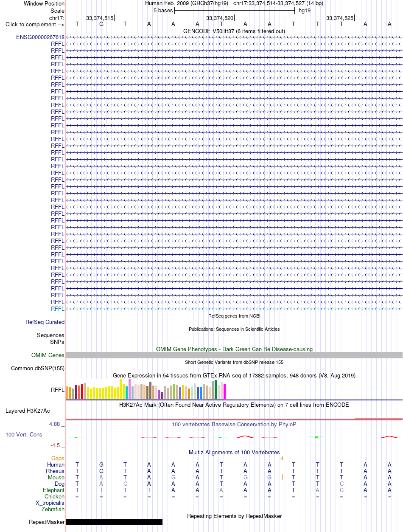Screen dimensions: 403x532
Task: Click the 4.88 conservation maximum value
Action: pyautogui.click(x=57, y=424)
